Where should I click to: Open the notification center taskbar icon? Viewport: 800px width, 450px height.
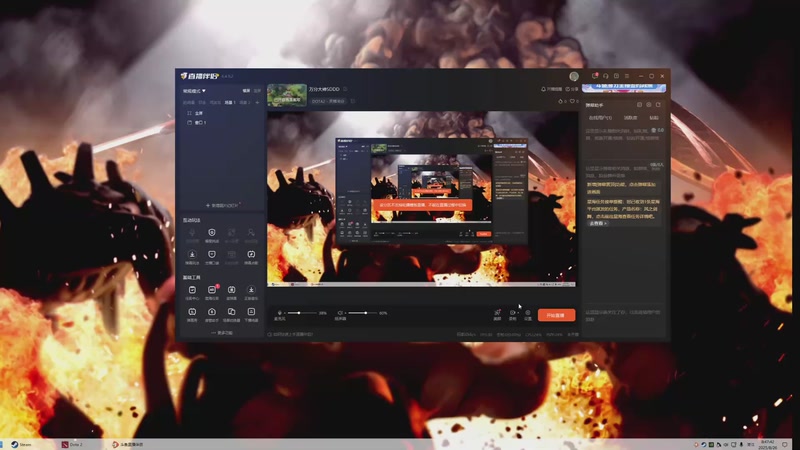click(x=786, y=445)
